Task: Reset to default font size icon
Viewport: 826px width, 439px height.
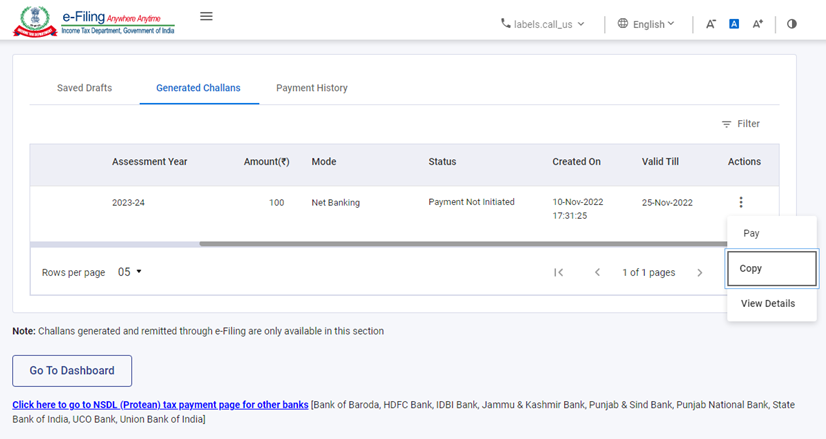Action: [734, 24]
